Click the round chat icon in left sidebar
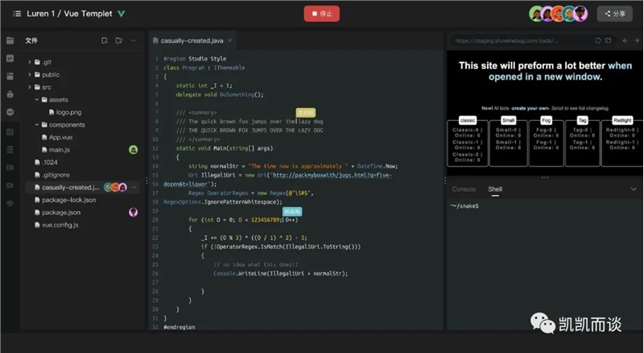Image resolution: width=644 pixels, height=353 pixels. pos(10,112)
